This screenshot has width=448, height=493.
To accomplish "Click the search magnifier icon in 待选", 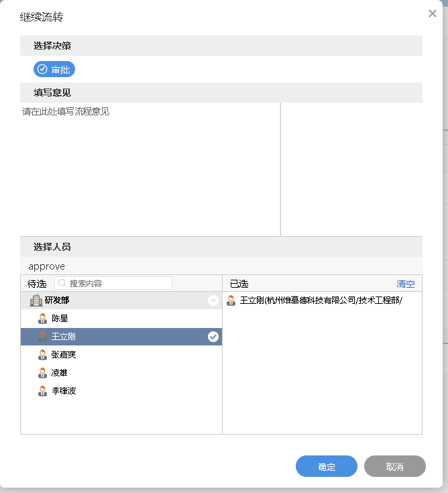I will (x=62, y=284).
